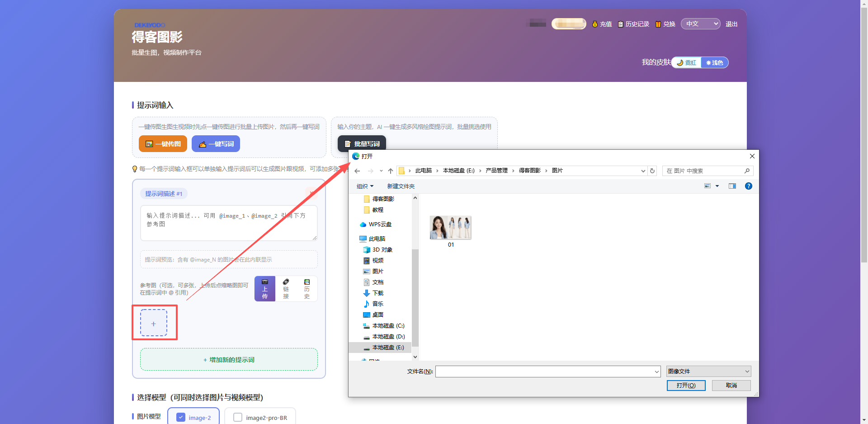Open the 组织 organize menu
Image resolution: width=868 pixels, height=424 pixels.
point(365,186)
